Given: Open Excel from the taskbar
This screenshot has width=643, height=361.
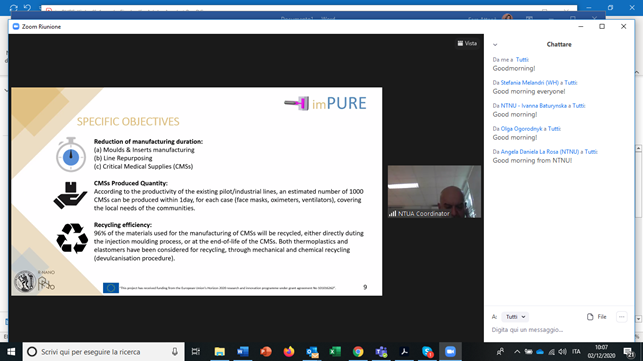Looking at the screenshot, I should tap(335, 352).
